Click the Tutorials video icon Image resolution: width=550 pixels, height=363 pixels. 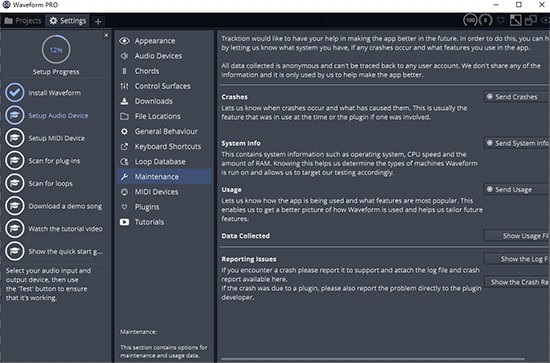click(x=124, y=222)
